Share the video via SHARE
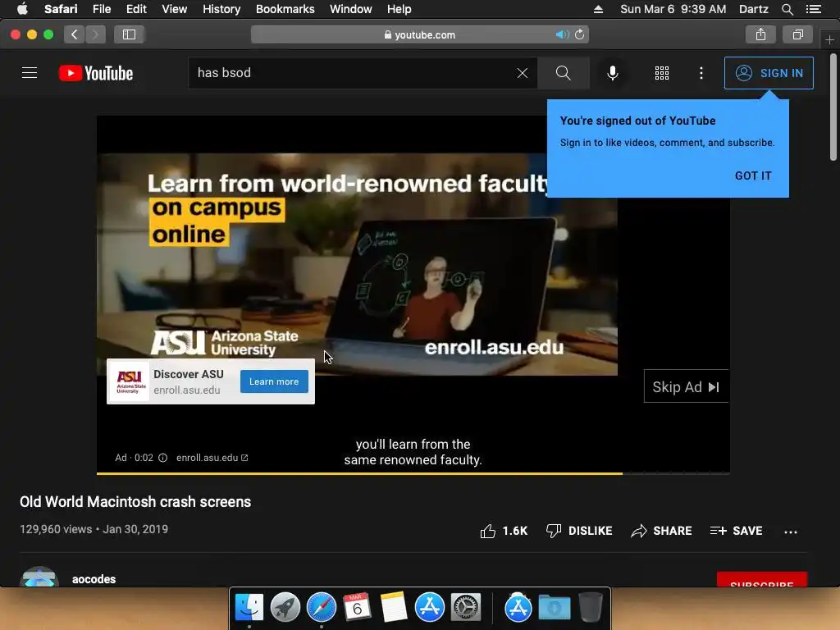The width and height of the screenshot is (840, 630). [661, 531]
